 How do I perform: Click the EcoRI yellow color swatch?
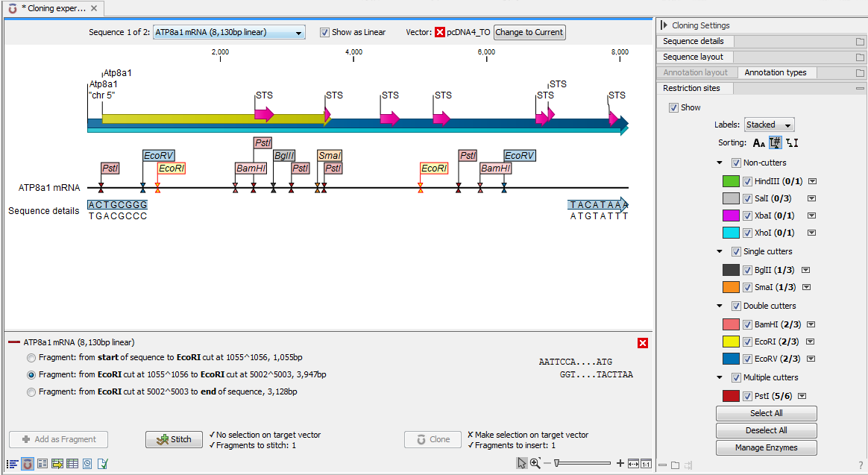(731, 342)
